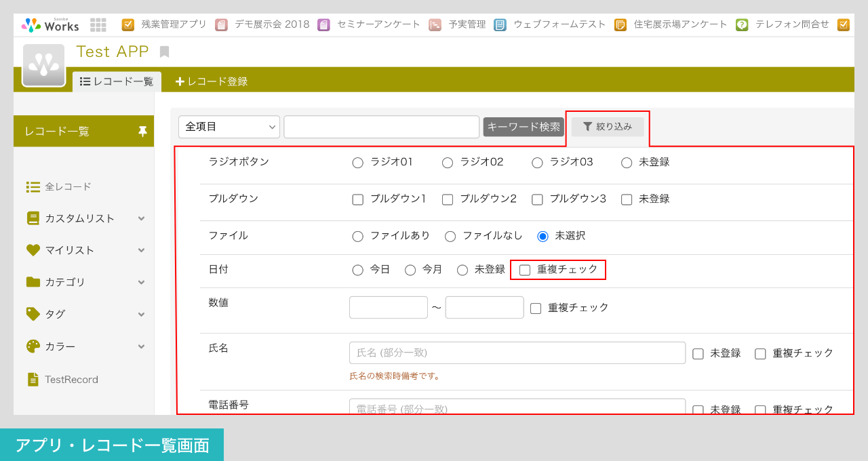
Task: Click the 住宅展示場アンケート app icon
Action: click(620, 24)
